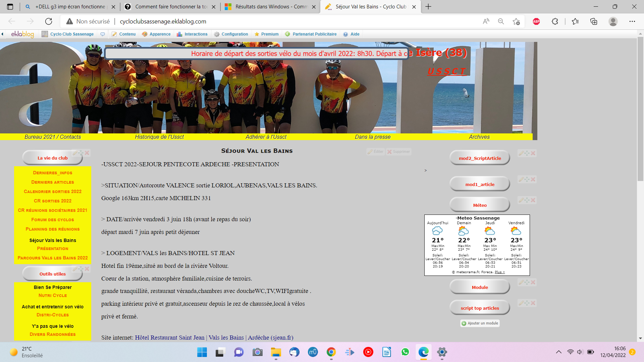Delete the mod1_article module
The width and height of the screenshot is (644, 362).
pos(533,179)
